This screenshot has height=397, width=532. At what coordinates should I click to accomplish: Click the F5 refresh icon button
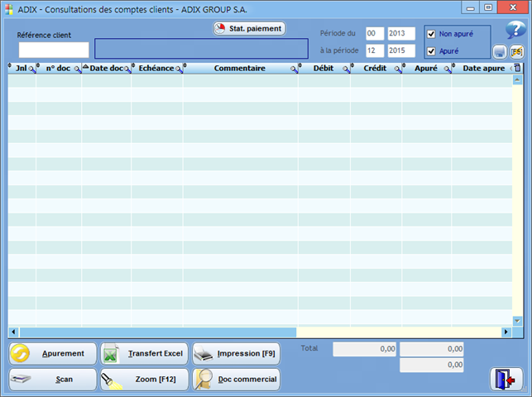pos(516,52)
